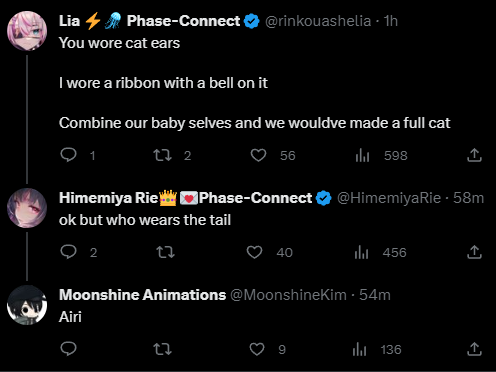The height and width of the screenshot is (372, 496).
Task: Like the Airi tweet with 9 likes
Action: (257, 349)
